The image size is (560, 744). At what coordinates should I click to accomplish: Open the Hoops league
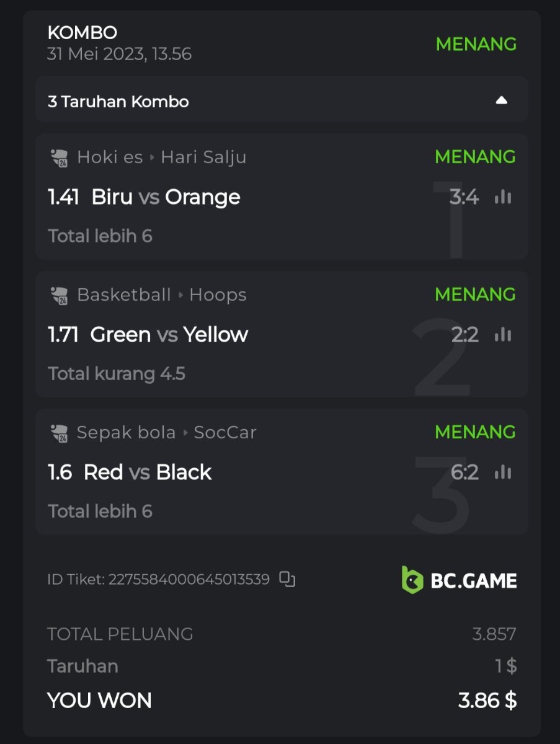pos(218,295)
